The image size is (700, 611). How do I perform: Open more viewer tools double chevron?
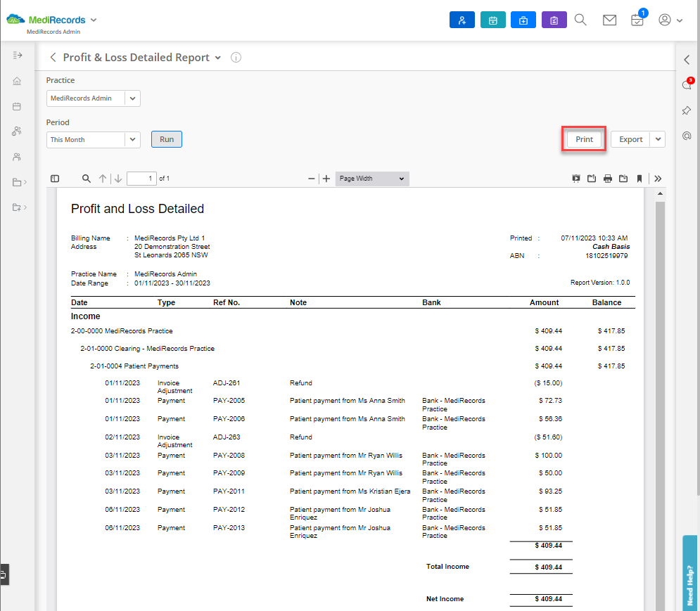[658, 179]
